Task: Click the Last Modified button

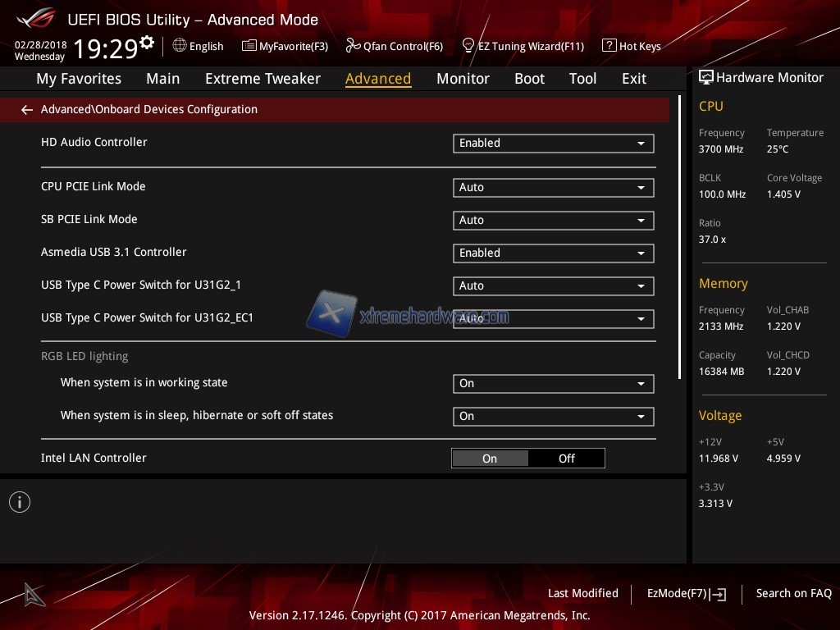Action: coord(582,594)
